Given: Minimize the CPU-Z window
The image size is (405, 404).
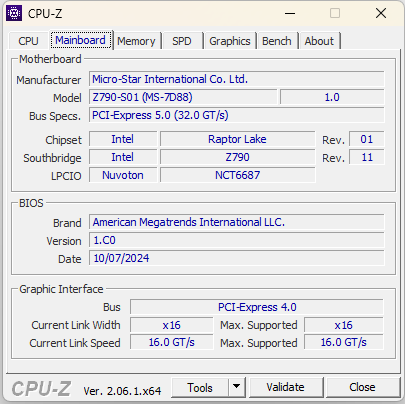Looking at the screenshot, I should coord(290,13).
